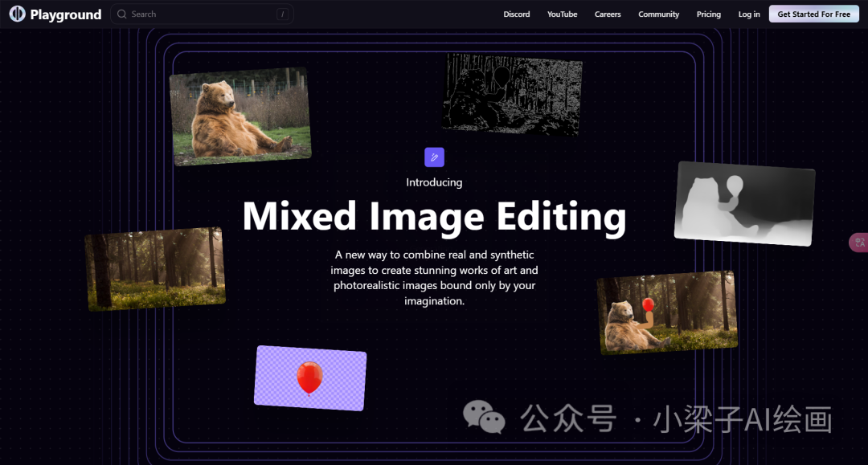This screenshot has height=465, width=868.
Task: Select the grayscale depth map thumbnail
Action: tap(744, 203)
